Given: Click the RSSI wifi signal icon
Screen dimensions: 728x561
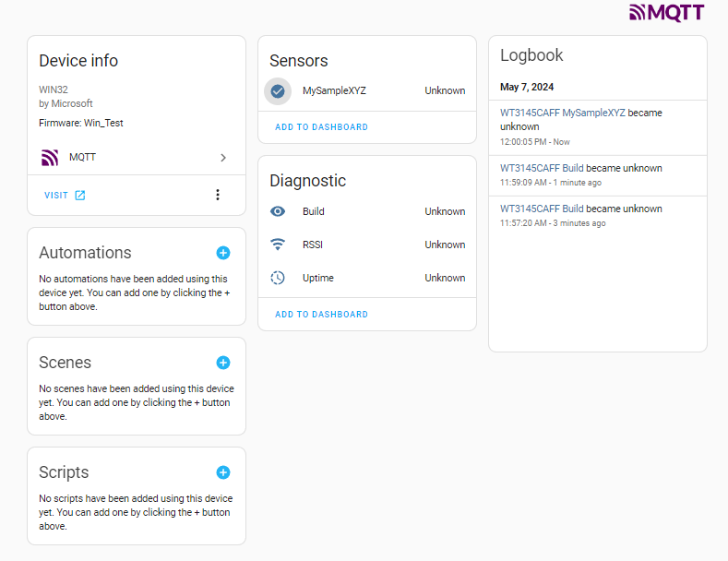Looking at the screenshot, I should click(x=278, y=245).
